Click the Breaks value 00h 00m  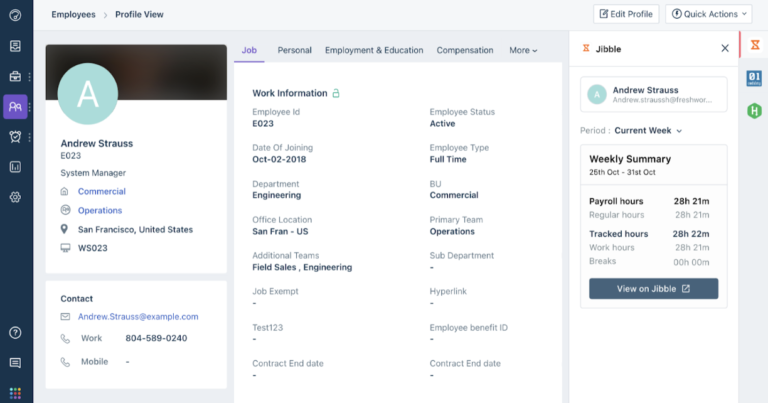[x=691, y=262]
